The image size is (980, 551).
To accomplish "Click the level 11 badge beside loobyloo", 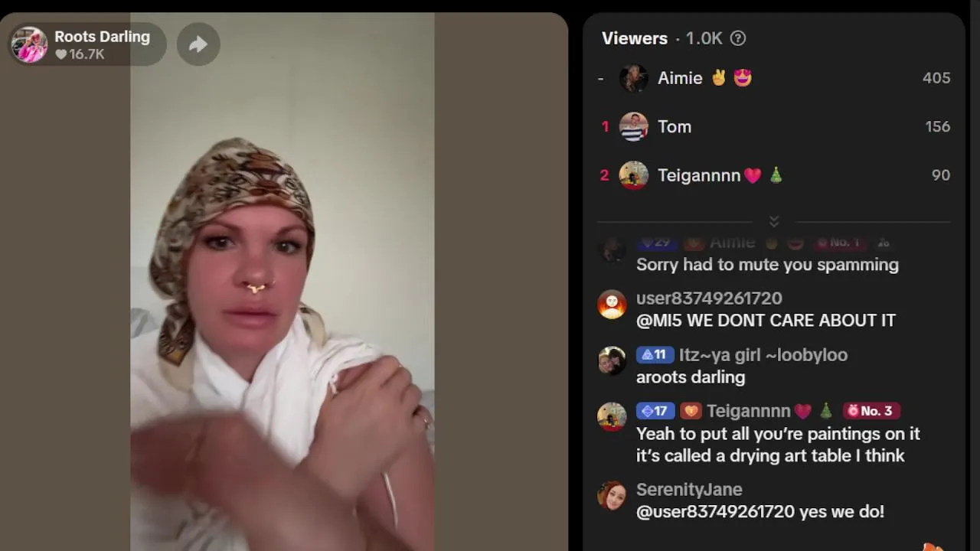I will coord(655,355).
